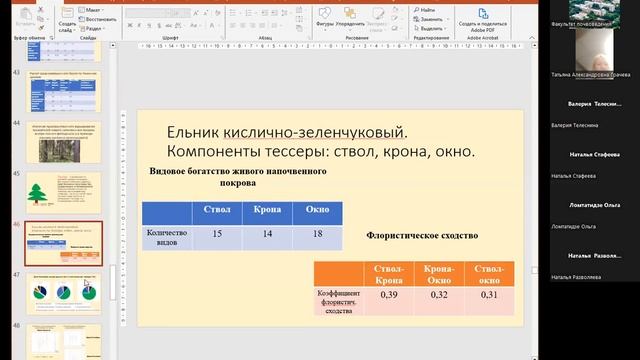Open the Раздел (Section) dropdown
This screenshot has width=640, height=360.
click(92, 29)
